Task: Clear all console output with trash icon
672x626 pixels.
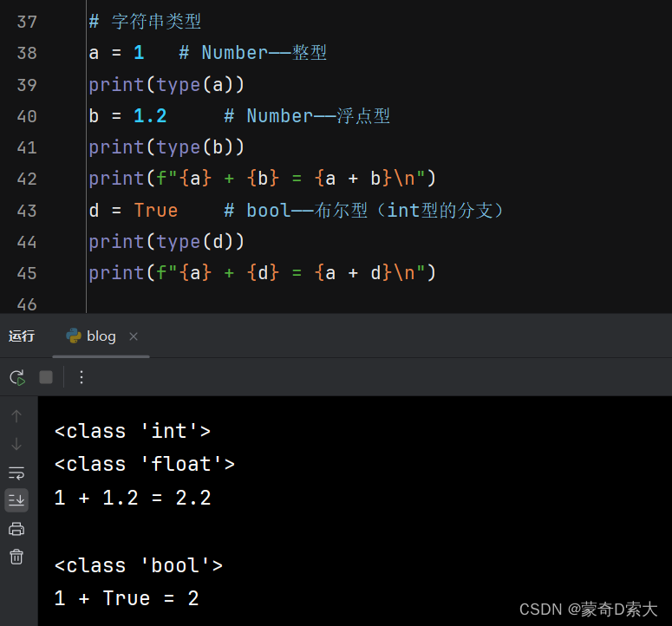Action: (x=16, y=557)
